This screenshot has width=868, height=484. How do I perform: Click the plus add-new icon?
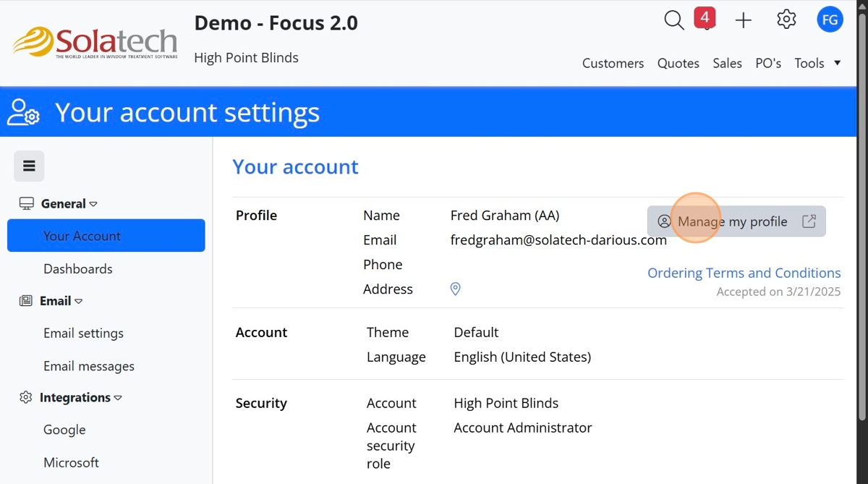744,20
